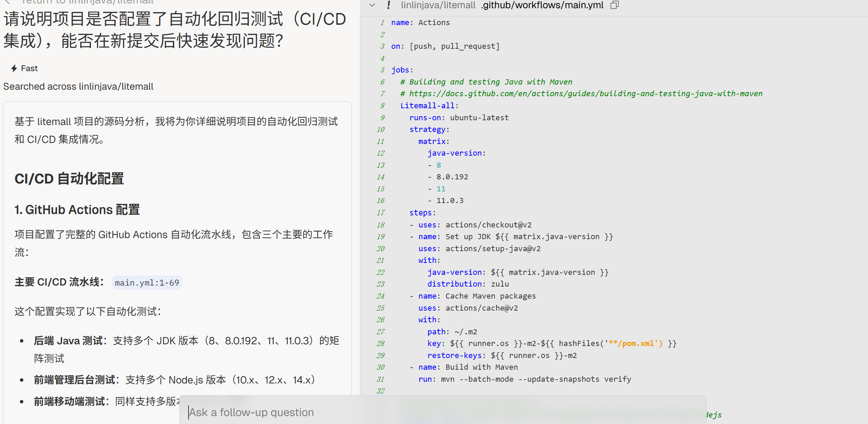Open the linlinjava/litemall repo name in file header
Image resolution: width=868 pixels, height=424 pixels.
pyautogui.click(x=438, y=5)
